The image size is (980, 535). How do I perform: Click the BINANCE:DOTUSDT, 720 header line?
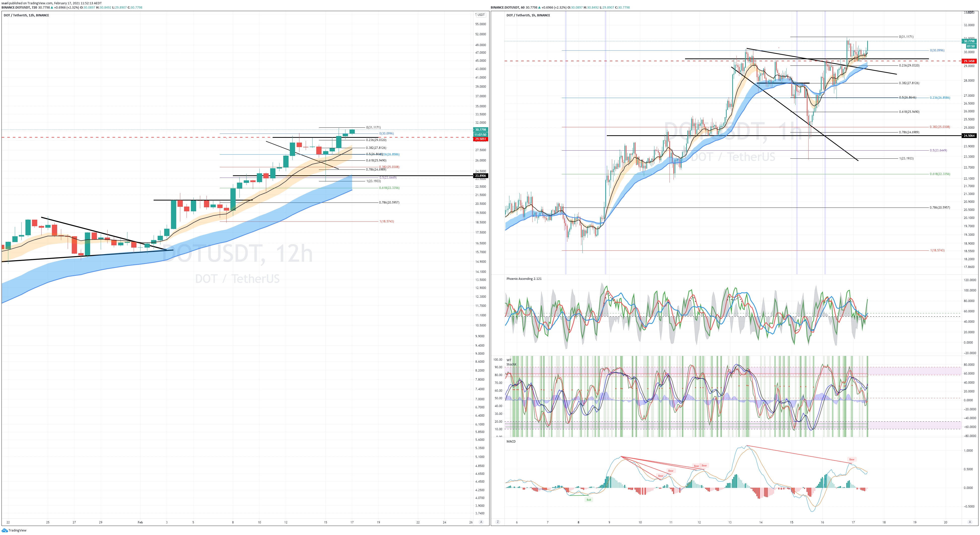pos(72,7)
